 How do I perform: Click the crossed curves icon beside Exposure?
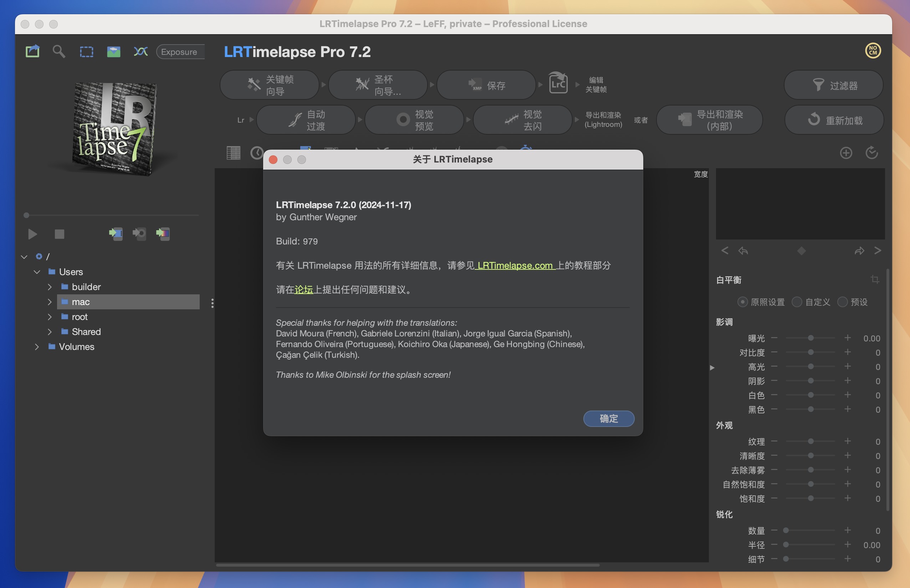(x=140, y=51)
